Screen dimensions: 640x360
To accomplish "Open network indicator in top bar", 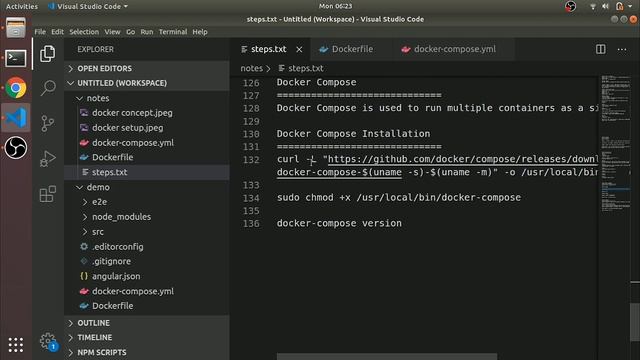I will (593, 6).
